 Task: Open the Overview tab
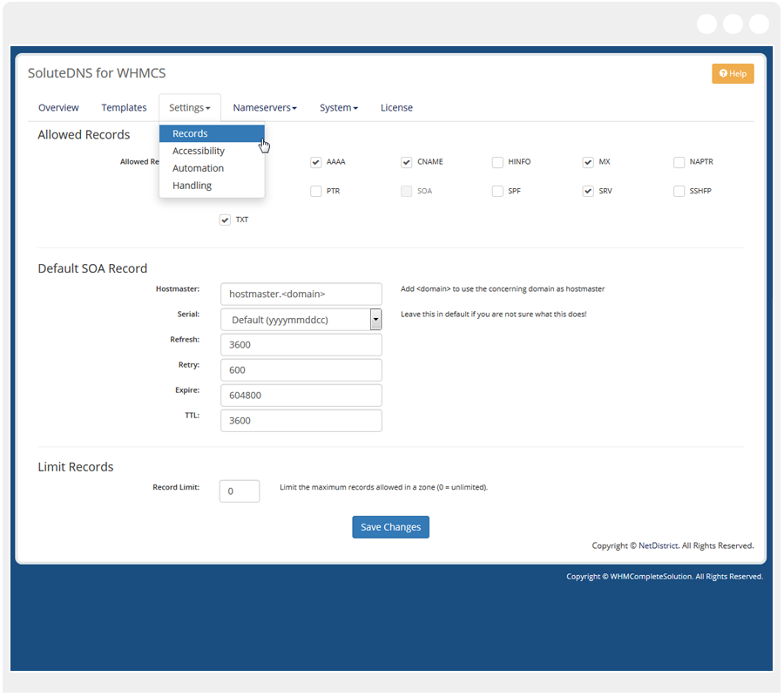pyautogui.click(x=58, y=108)
